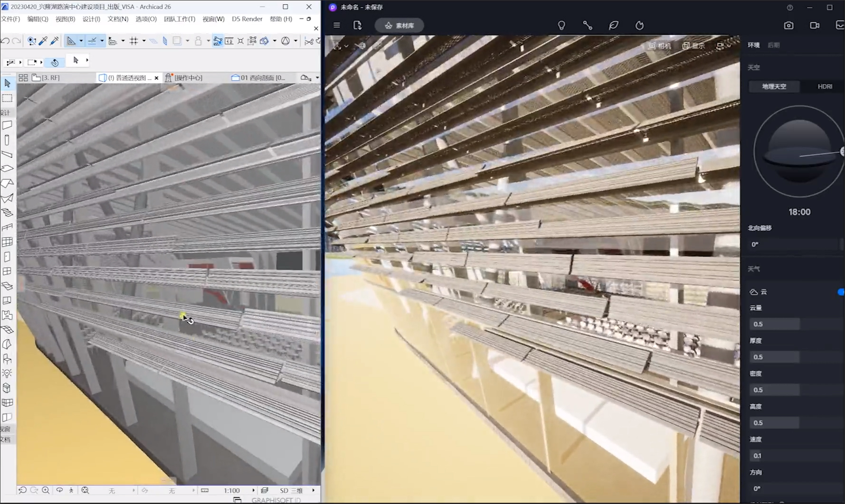The image size is (845, 504).
Task: Open the D5 Render menu
Action: 247,19
